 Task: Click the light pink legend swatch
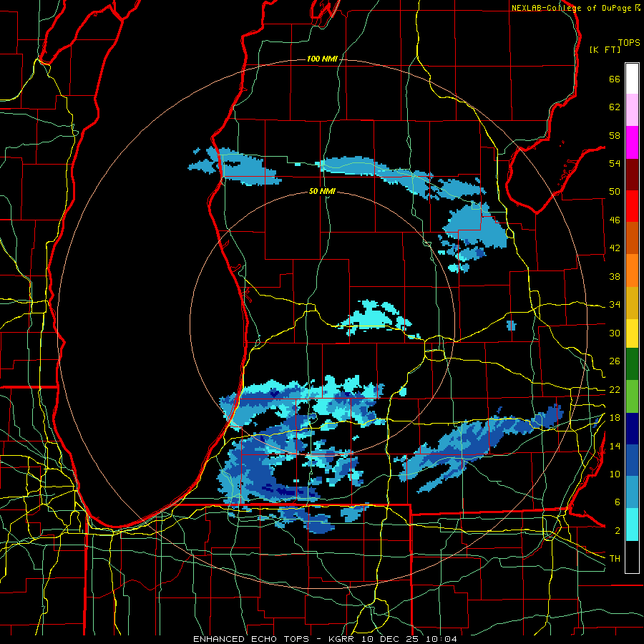coord(632,110)
